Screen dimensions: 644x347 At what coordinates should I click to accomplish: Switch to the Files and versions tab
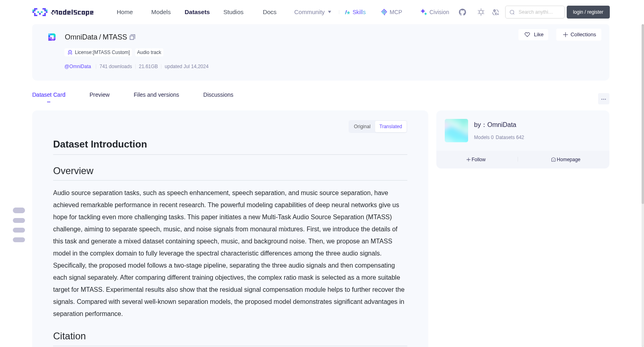156,95
